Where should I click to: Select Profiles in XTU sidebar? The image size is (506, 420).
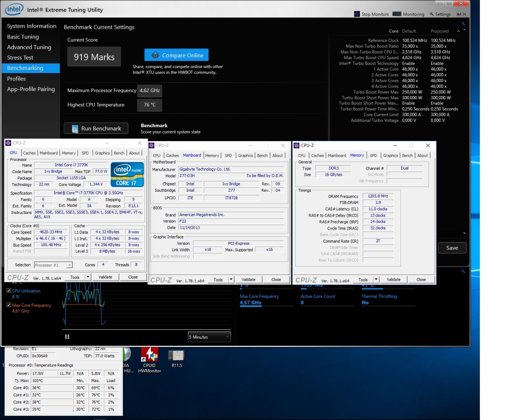click(x=16, y=79)
